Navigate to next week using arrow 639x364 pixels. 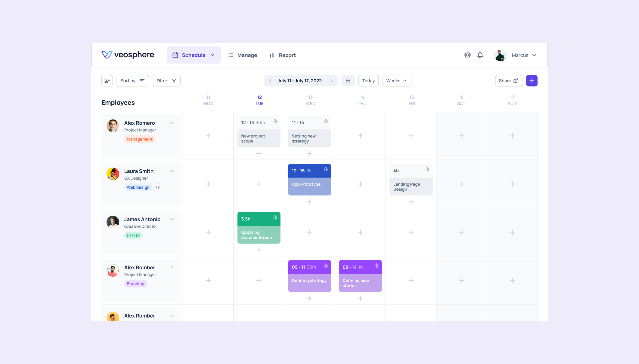pyautogui.click(x=332, y=80)
